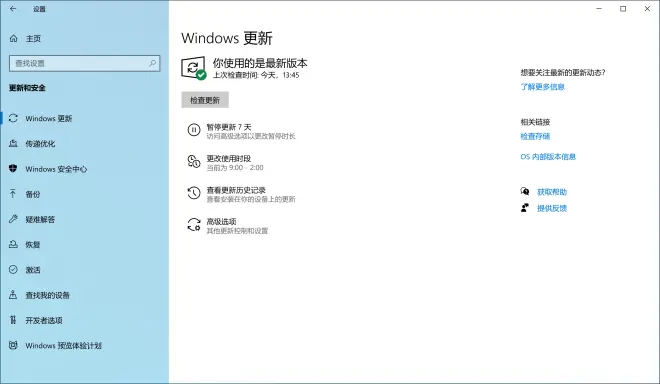Screen dimensions: 660x384
Task: Open the 检查存储 link
Action: point(535,136)
